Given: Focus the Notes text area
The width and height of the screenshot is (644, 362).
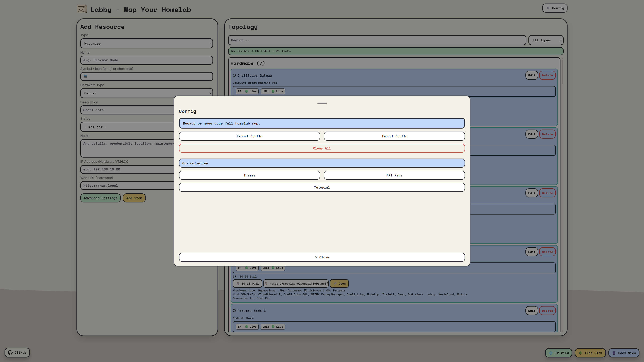Looking at the screenshot, I should point(127,148).
